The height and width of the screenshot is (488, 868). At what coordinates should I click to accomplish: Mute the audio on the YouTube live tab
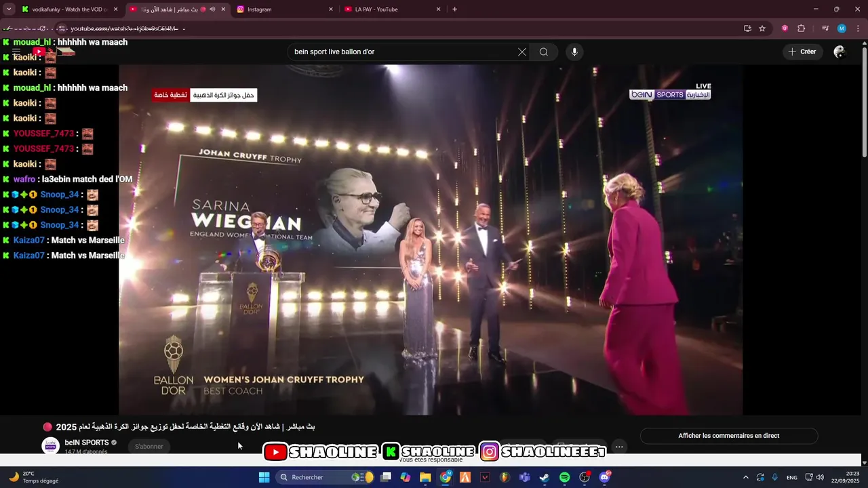(212, 9)
